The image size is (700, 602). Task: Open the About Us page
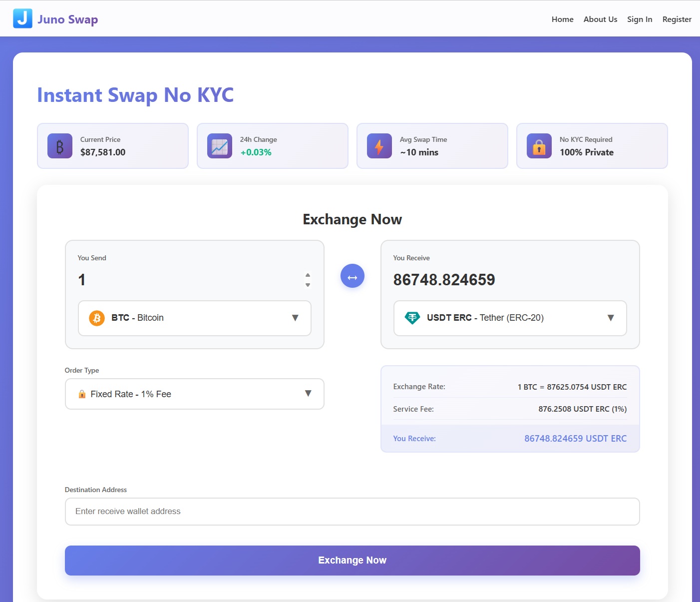click(600, 19)
